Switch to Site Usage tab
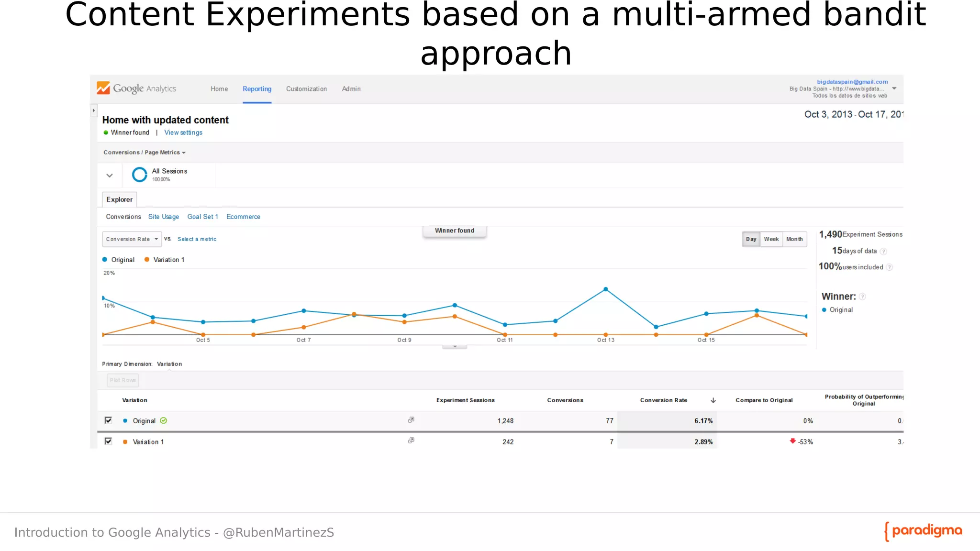Viewport: 980px width, 551px height. tap(163, 217)
